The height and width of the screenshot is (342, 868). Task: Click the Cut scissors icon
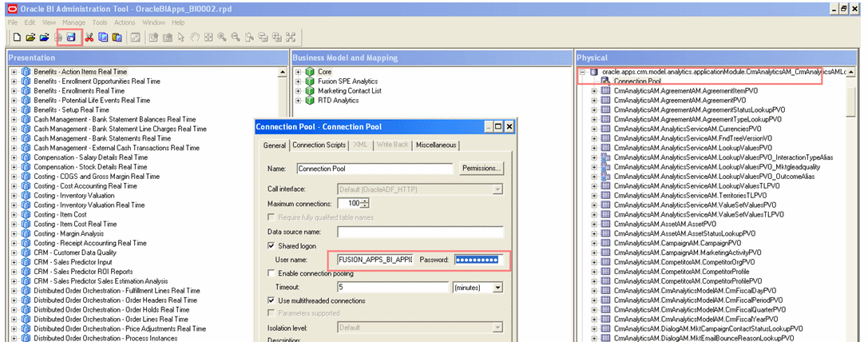pos(89,37)
